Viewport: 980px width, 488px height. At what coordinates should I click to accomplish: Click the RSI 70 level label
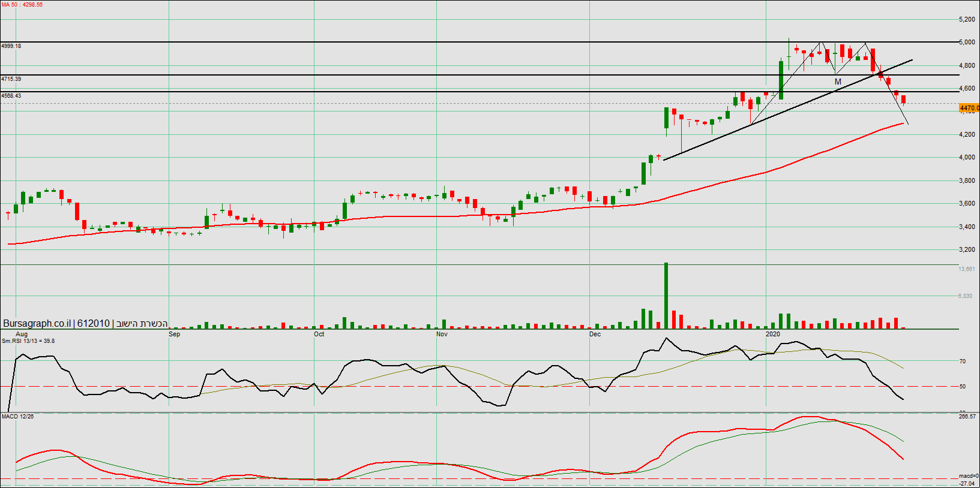point(963,362)
